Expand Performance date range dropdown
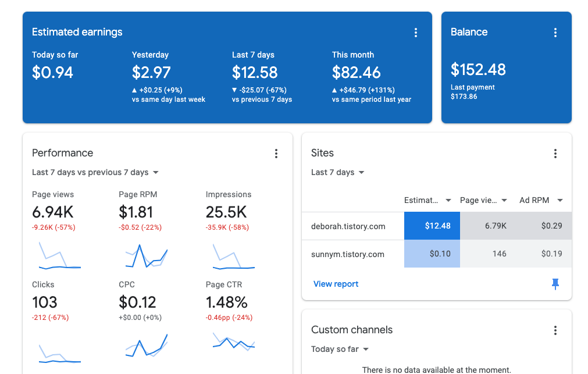 point(95,173)
